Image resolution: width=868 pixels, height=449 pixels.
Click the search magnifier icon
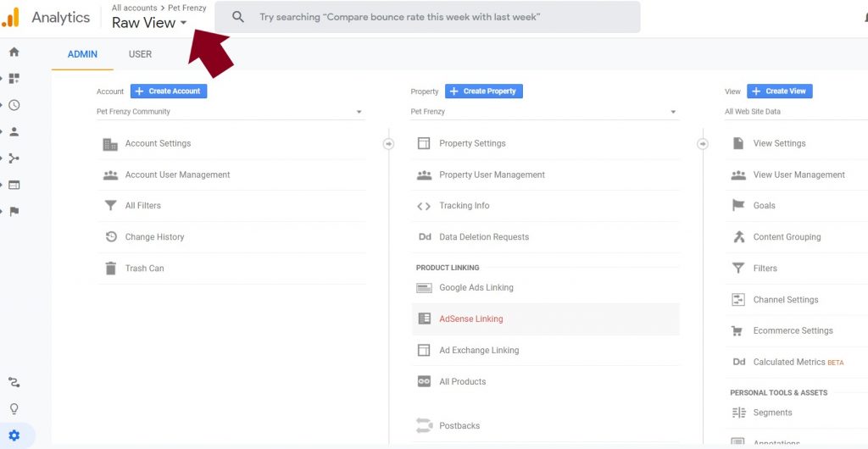[238, 17]
